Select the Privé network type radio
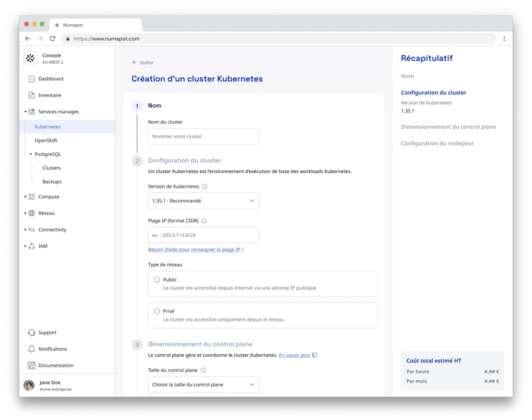 click(x=157, y=311)
